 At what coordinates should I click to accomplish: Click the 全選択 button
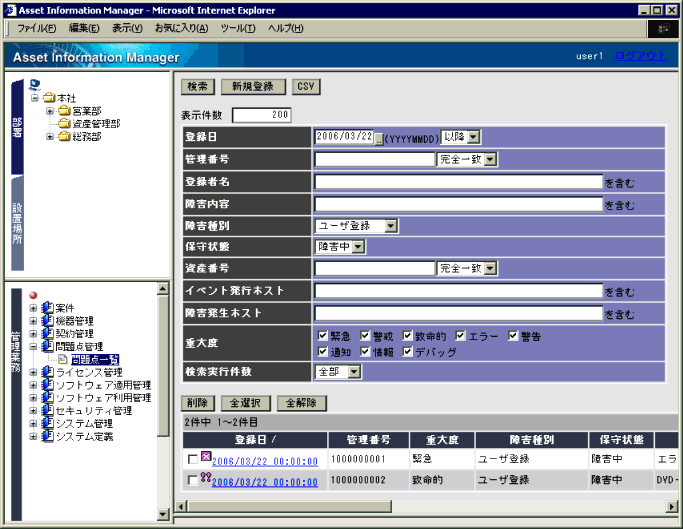click(246, 403)
